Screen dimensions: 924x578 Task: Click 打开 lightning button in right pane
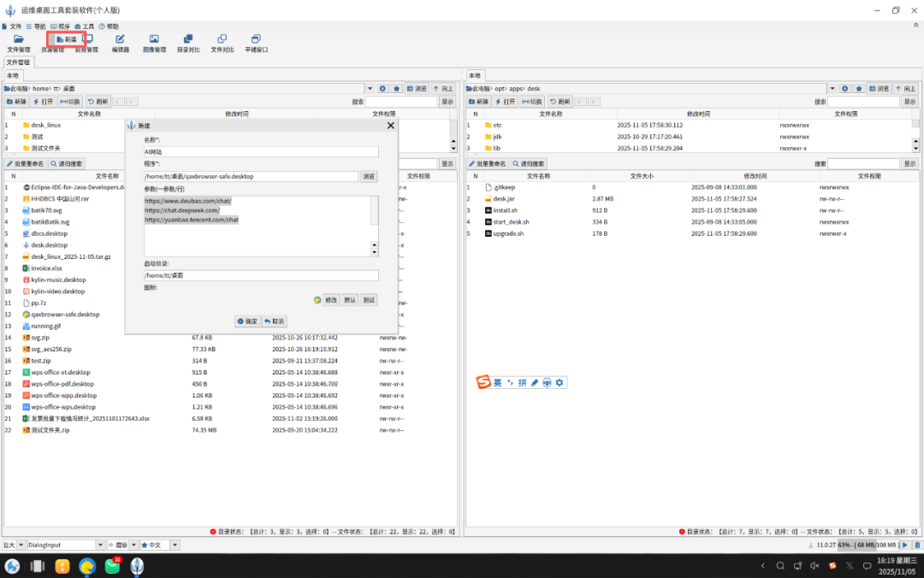506,102
